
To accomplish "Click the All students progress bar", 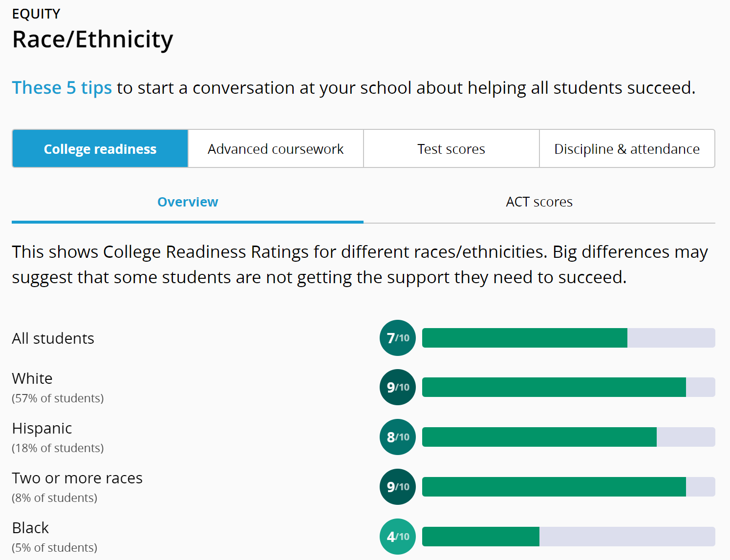I will pyautogui.click(x=568, y=338).
